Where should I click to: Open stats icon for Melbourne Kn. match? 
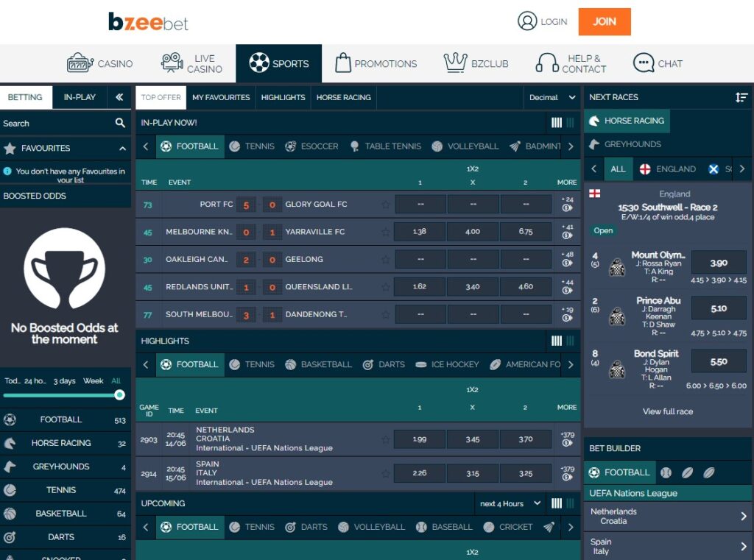tap(567, 235)
